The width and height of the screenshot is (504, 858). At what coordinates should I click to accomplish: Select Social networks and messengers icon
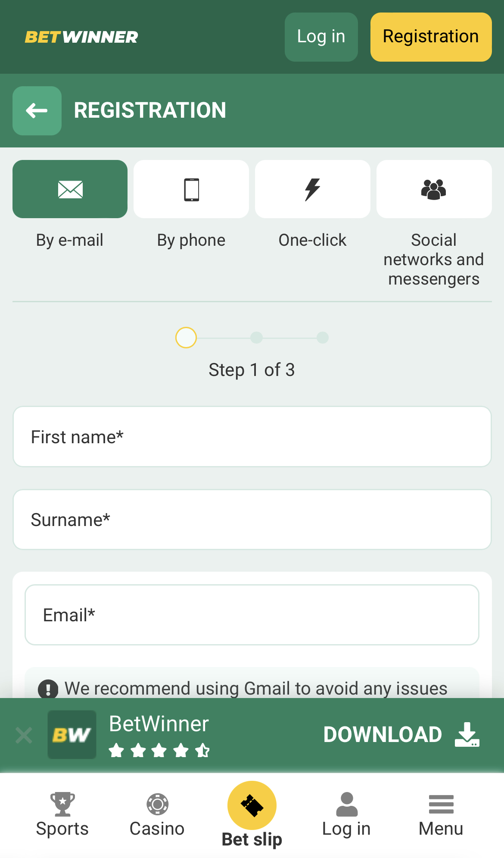click(434, 189)
